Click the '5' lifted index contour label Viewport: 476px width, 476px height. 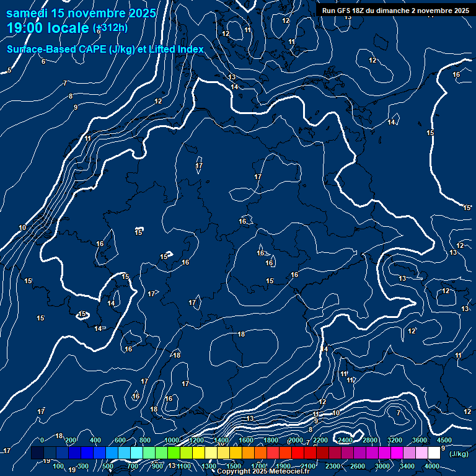click(9, 70)
